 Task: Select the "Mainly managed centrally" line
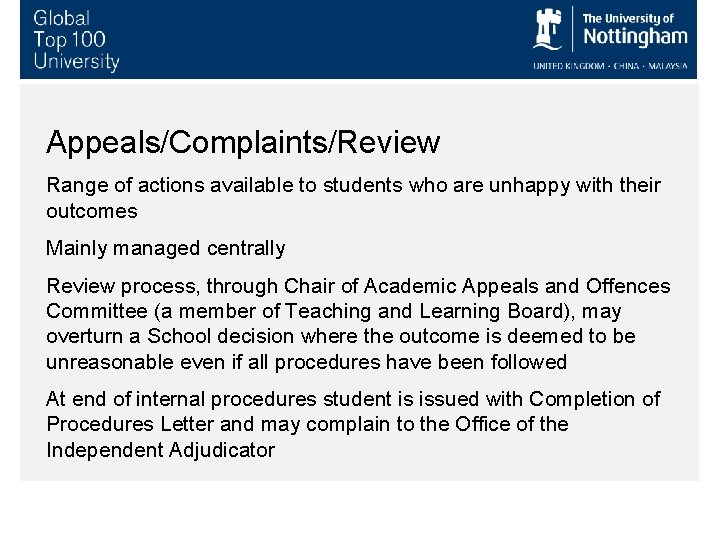(x=166, y=248)
